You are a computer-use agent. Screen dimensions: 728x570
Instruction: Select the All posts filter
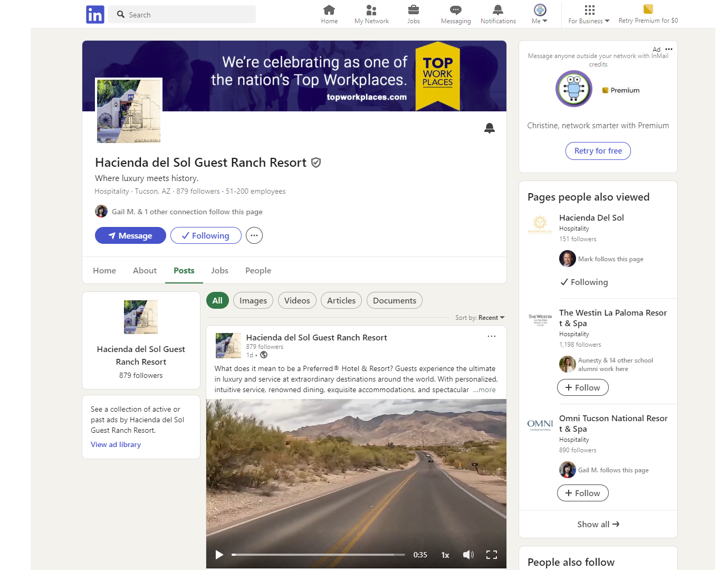217,300
